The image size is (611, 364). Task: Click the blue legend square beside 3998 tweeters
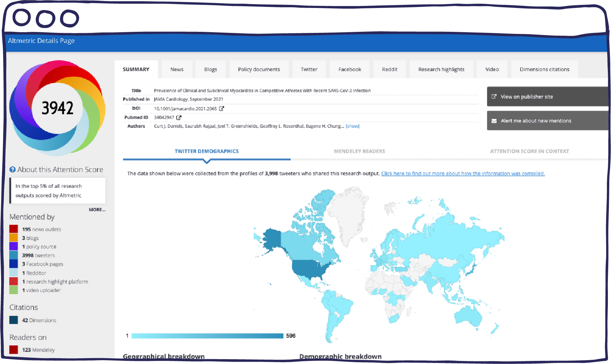[x=14, y=255]
